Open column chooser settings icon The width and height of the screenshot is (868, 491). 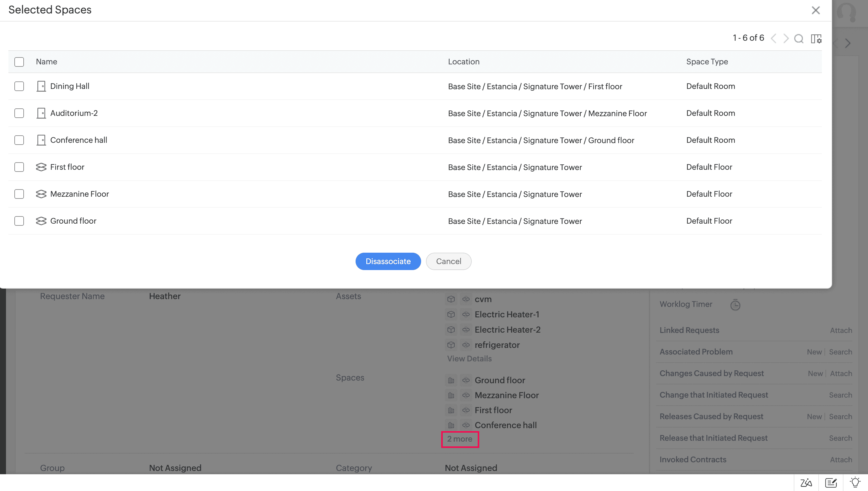816,39
